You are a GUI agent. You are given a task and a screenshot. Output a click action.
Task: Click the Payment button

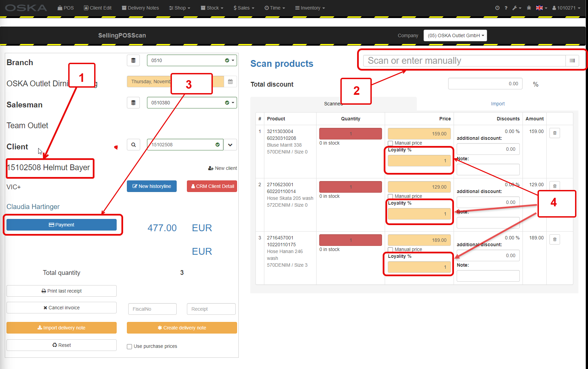coord(61,225)
